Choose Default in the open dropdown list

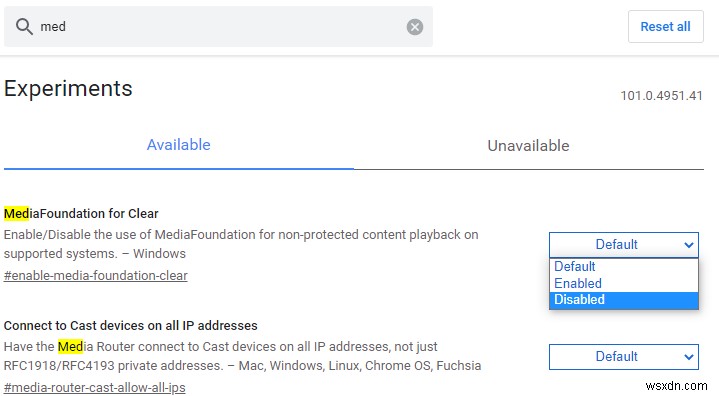[x=624, y=266]
